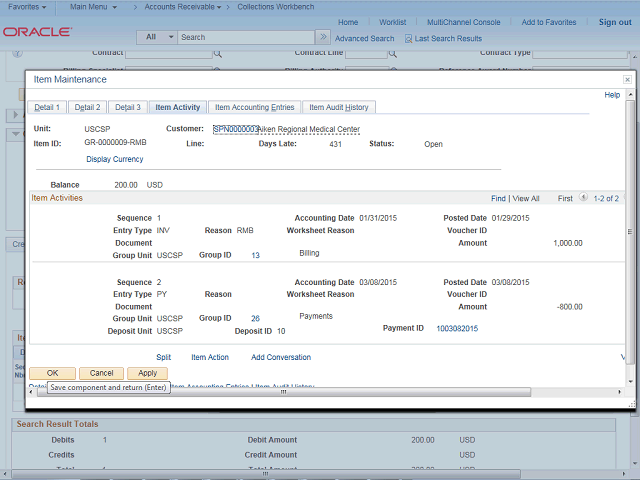Close the Item Maintenance dialog
640x480 pixels.
tap(627, 79)
